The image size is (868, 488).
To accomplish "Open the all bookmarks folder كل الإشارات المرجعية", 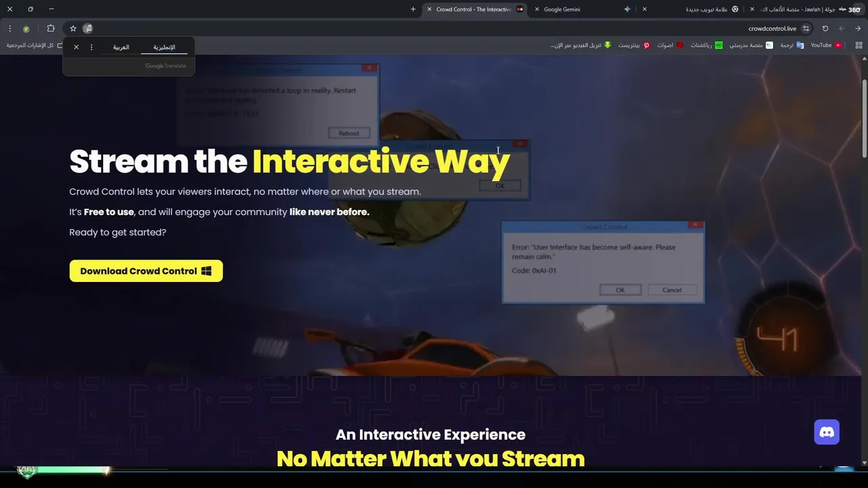I will tap(35, 45).
